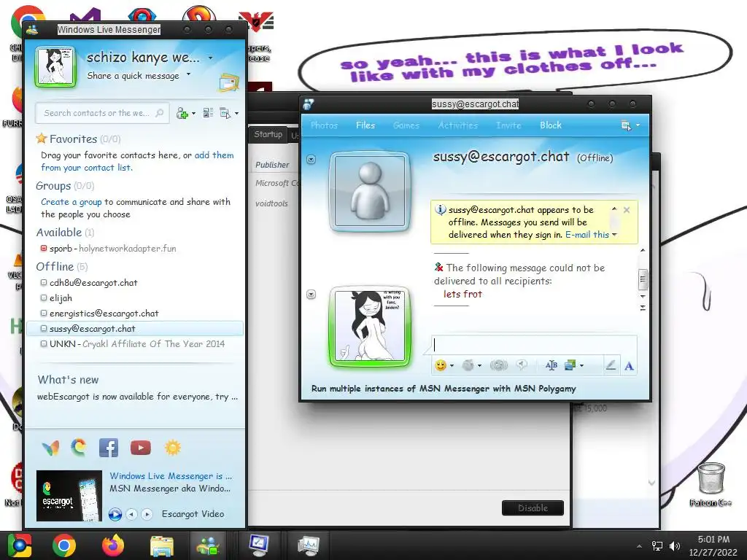This screenshot has height=560, width=747.
Task: Expand the offline notice E-mail this dropdown
Action: pyautogui.click(x=614, y=235)
